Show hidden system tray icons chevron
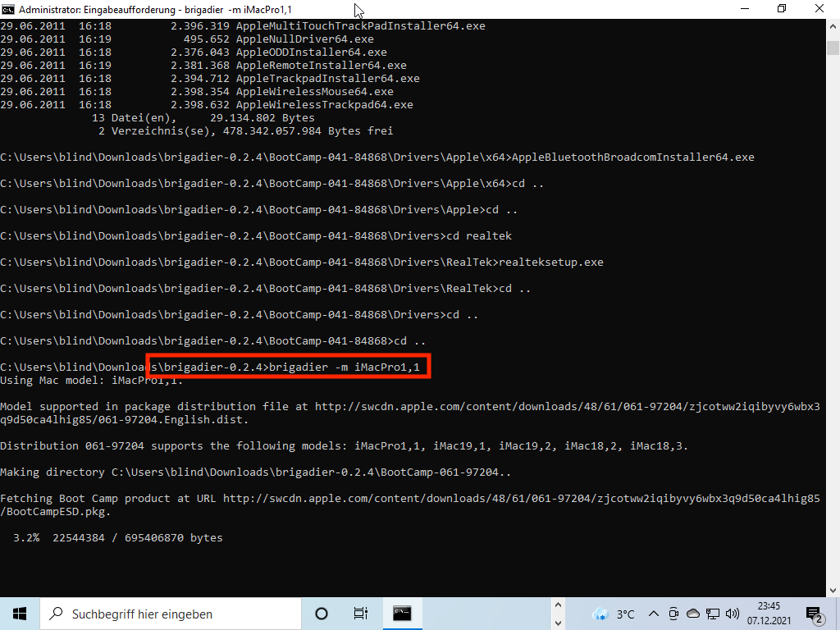The image size is (840, 630). click(653, 614)
